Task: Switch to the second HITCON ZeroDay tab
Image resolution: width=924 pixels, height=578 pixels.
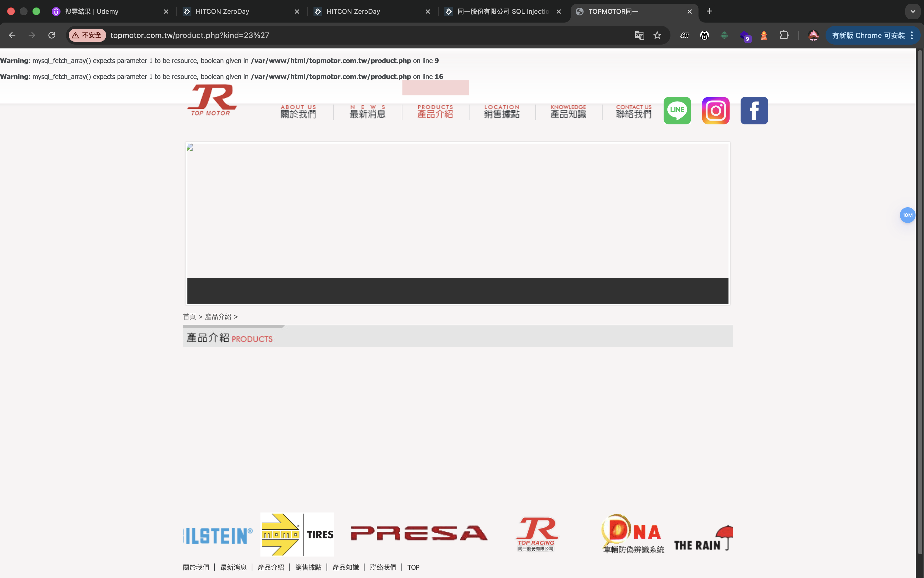Action: point(372,12)
